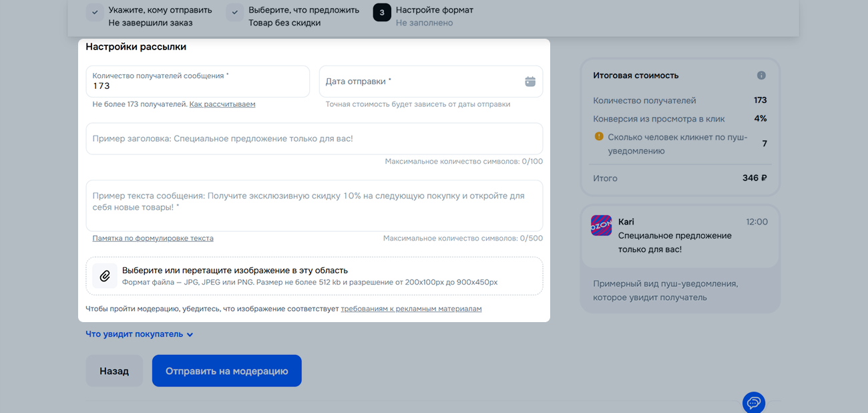The width and height of the screenshot is (868, 413).
Task: Click checkmark for Укажите, кому отправить step
Action: click(95, 13)
